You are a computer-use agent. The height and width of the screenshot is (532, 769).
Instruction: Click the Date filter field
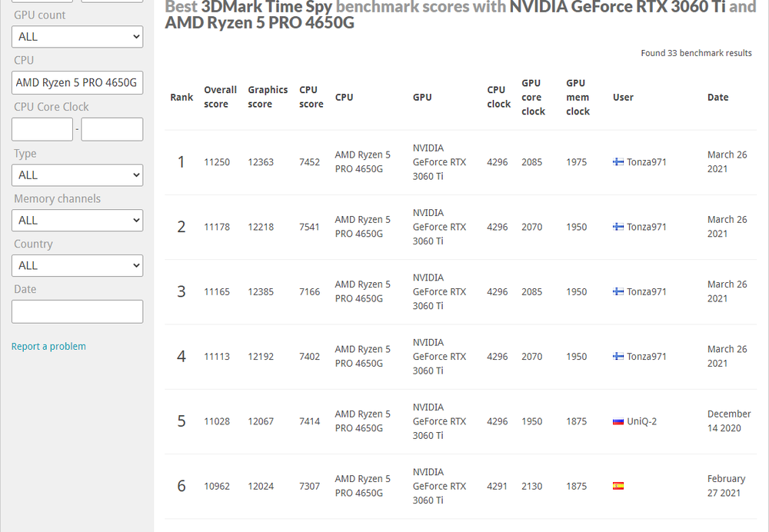tap(77, 311)
